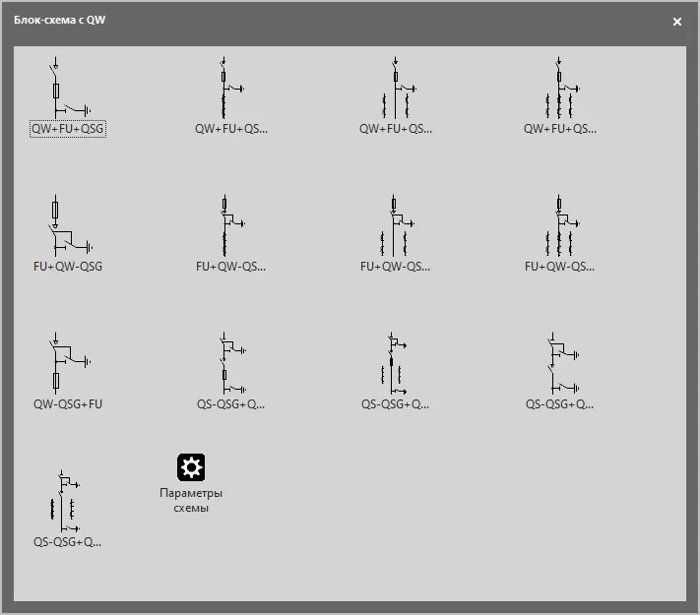This screenshot has width=700, height=615.
Task: Pick QS-QSG+Q... scheme with one left coil
Action: (395, 364)
